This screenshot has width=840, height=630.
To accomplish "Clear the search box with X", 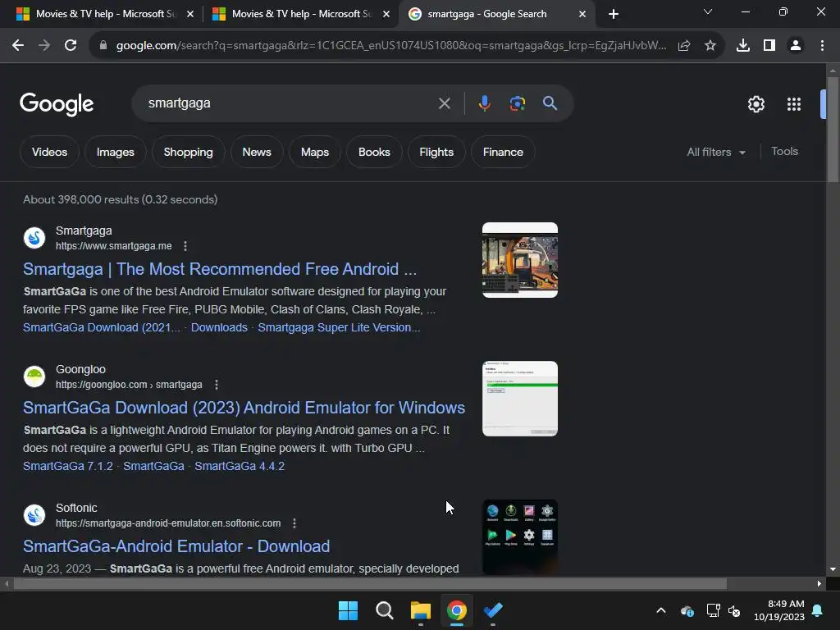I will pyautogui.click(x=444, y=103).
